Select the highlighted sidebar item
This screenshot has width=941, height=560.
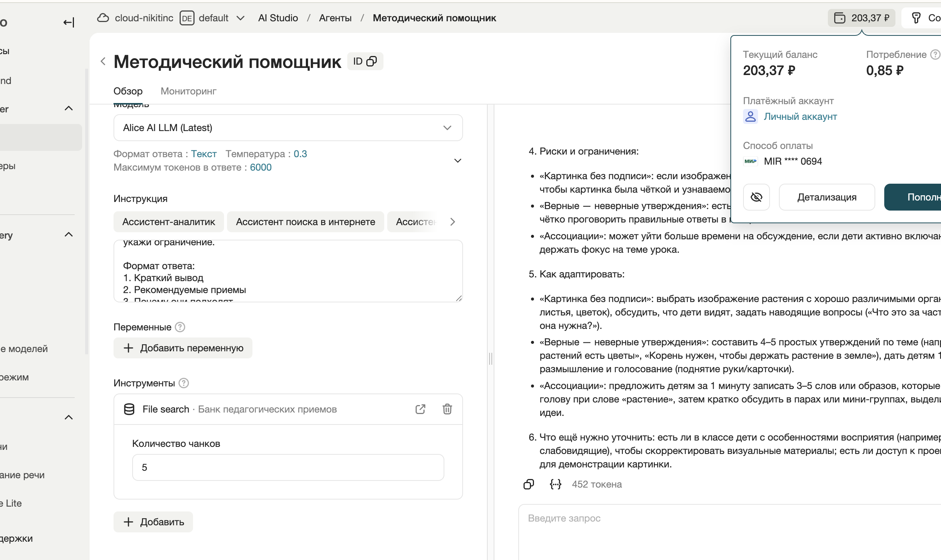pos(41,137)
